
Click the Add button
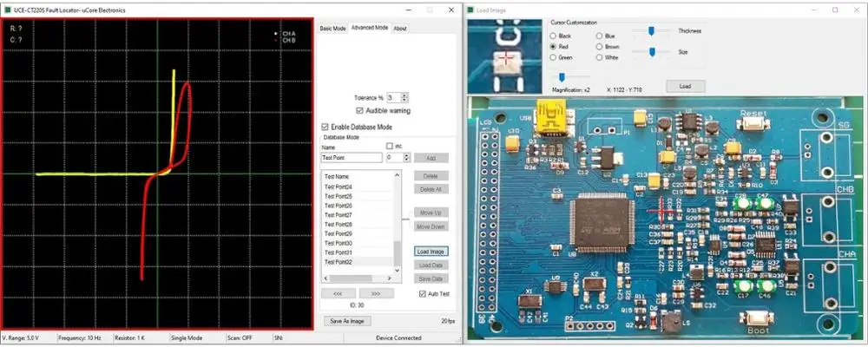(431, 158)
